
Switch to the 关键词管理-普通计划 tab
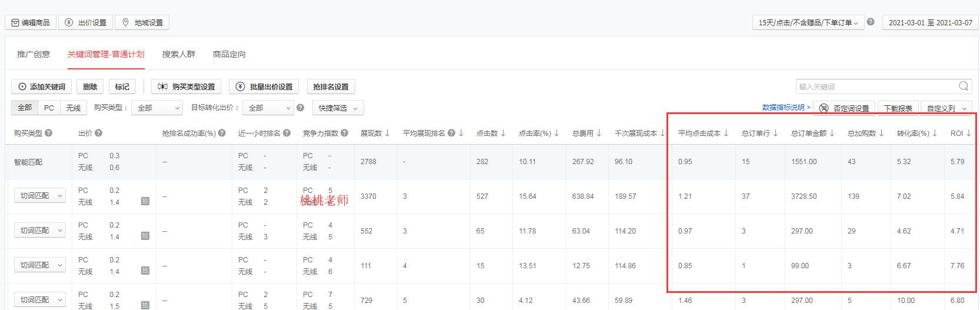coord(106,54)
